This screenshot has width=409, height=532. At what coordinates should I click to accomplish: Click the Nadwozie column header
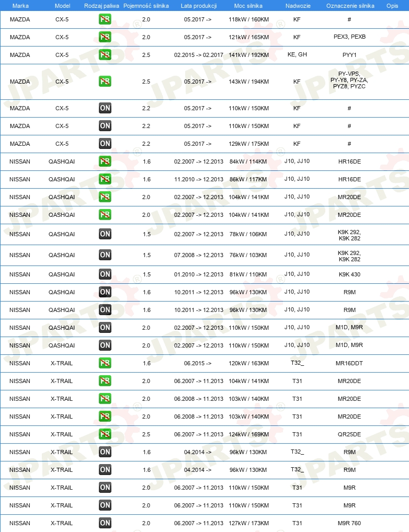click(298, 6)
